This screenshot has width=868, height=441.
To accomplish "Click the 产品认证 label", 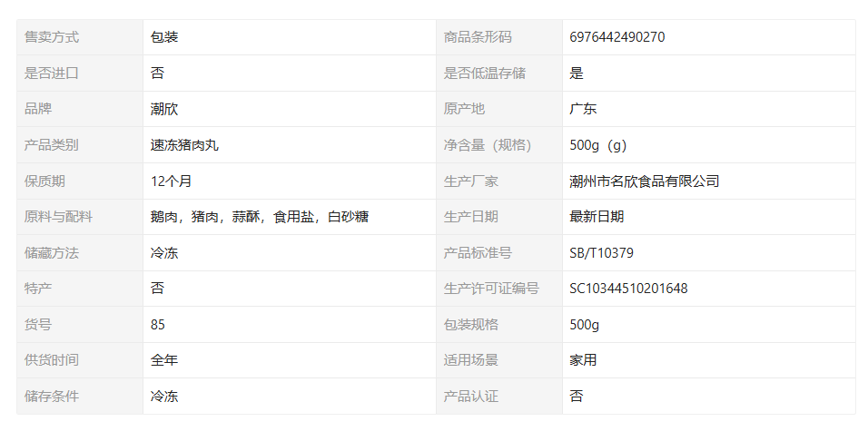I will pyautogui.click(x=470, y=397).
